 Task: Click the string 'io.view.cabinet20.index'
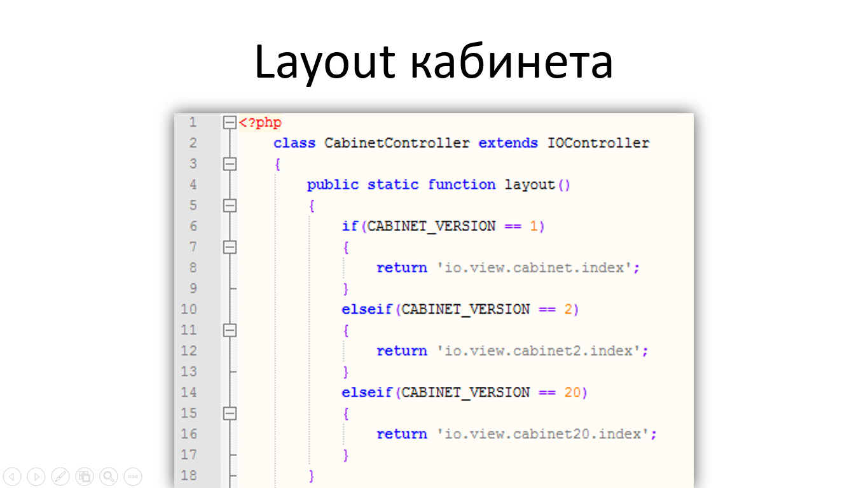pos(542,434)
